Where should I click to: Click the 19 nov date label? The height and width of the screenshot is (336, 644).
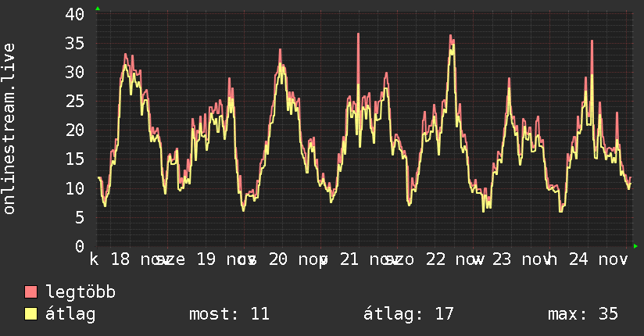pyautogui.click(x=227, y=259)
